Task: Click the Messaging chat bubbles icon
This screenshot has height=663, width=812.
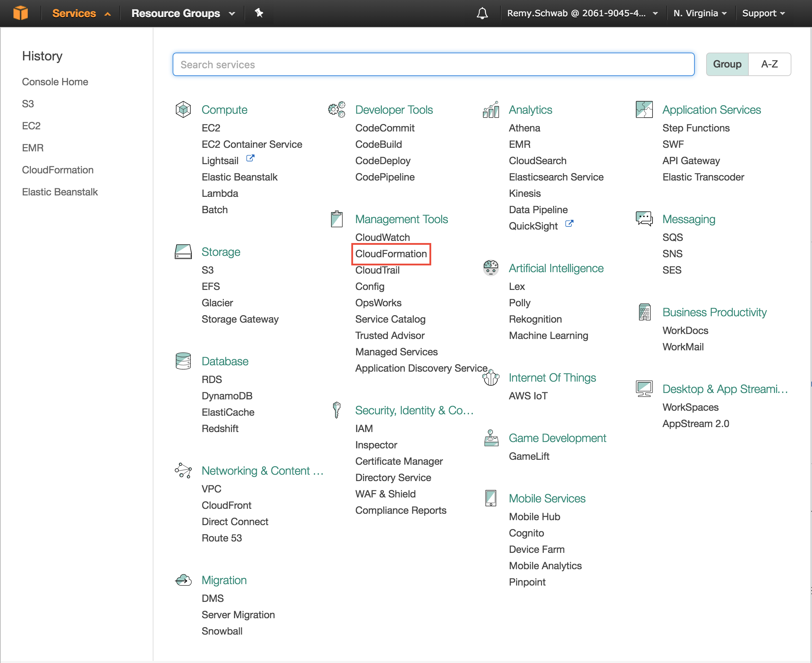Action: coord(644,219)
